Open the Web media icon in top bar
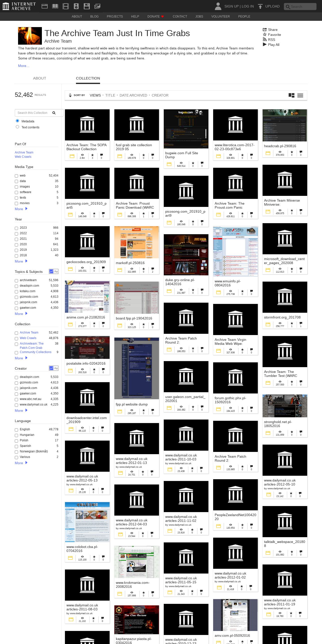The width and height of the screenshot is (322, 644). click(x=45, y=6)
